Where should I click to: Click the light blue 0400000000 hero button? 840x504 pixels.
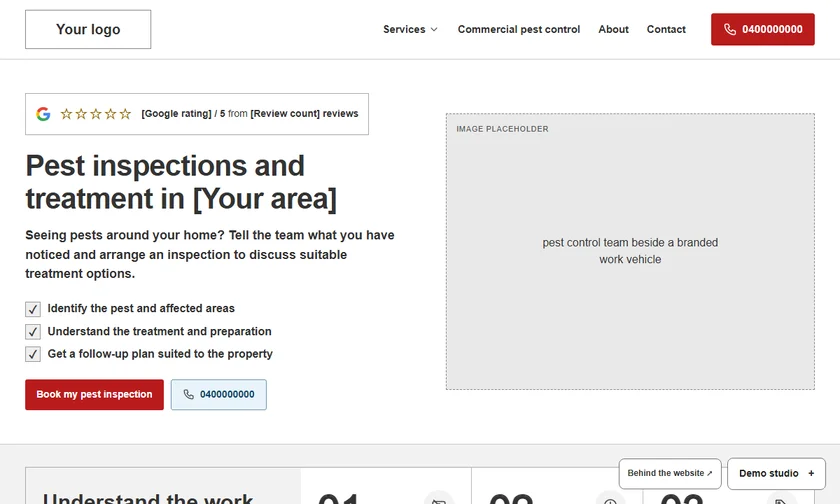click(219, 395)
